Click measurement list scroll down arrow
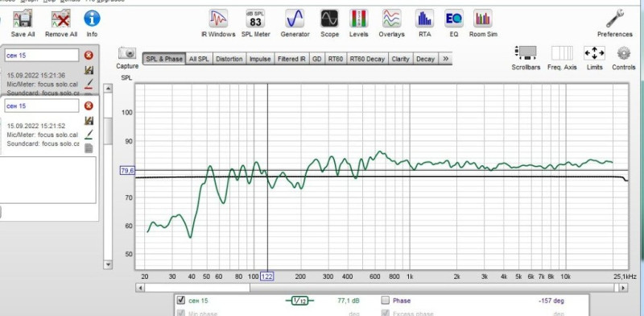This screenshot has width=644, height=316. 108,264
